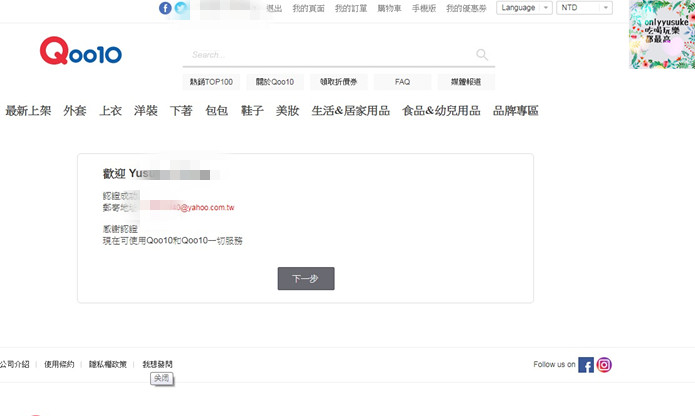
Task: Open 我的訂單 in the top bar
Action: tap(351, 8)
